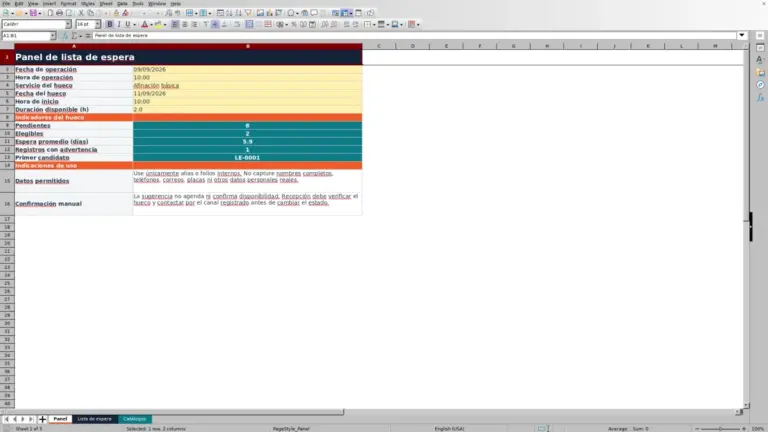Image resolution: width=768 pixels, height=432 pixels.
Task: Open sidebar Styles panel icon
Action: (760, 60)
